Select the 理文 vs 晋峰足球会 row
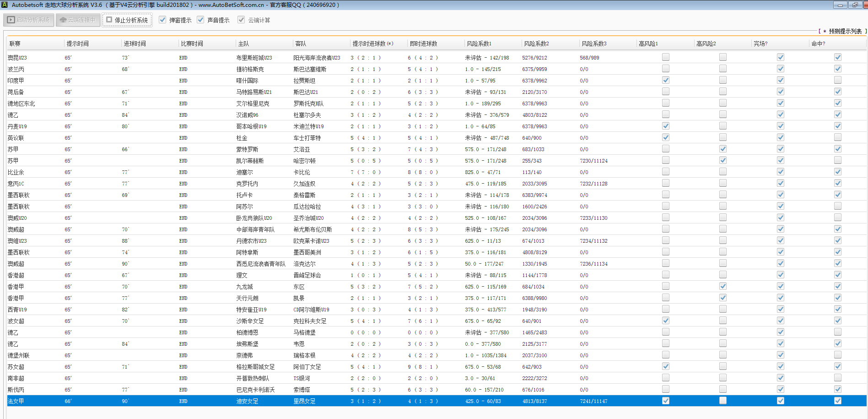868x419 pixels. [242, 275]
